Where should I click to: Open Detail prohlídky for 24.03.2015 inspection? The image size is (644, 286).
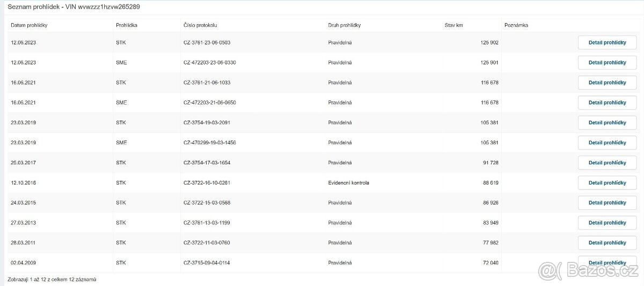607,203
